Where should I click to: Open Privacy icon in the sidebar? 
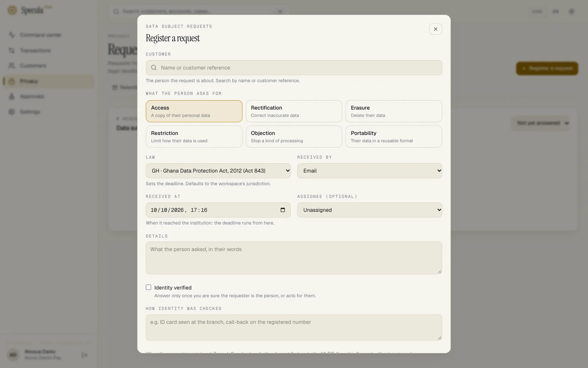pos(12,81)
